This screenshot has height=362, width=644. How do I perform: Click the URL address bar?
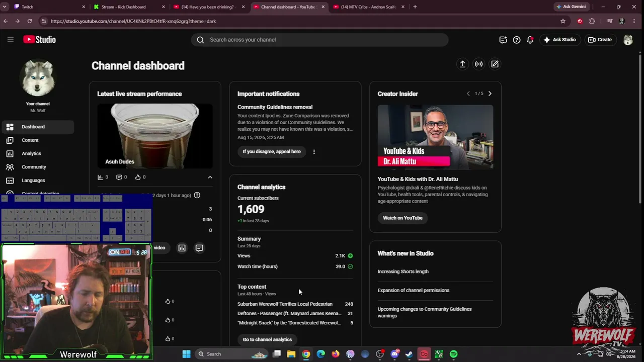coord(302,21)
